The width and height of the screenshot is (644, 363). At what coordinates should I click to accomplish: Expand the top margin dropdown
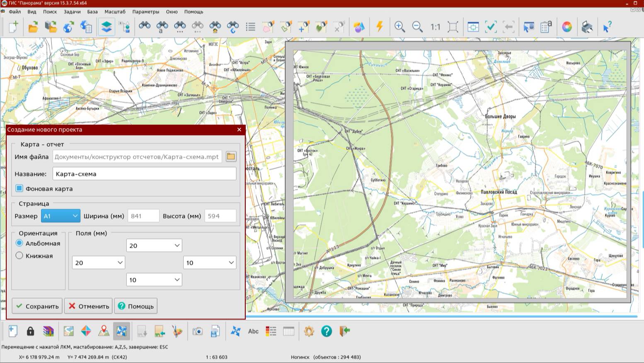coord(154,246)
